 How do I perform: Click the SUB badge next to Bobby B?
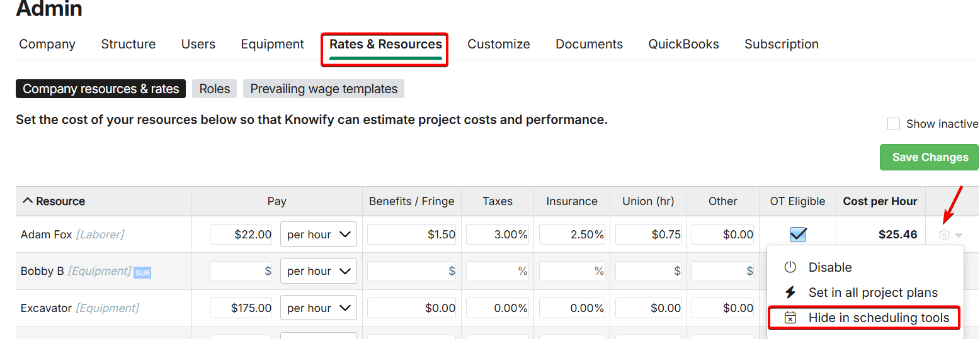coord(142,272)
